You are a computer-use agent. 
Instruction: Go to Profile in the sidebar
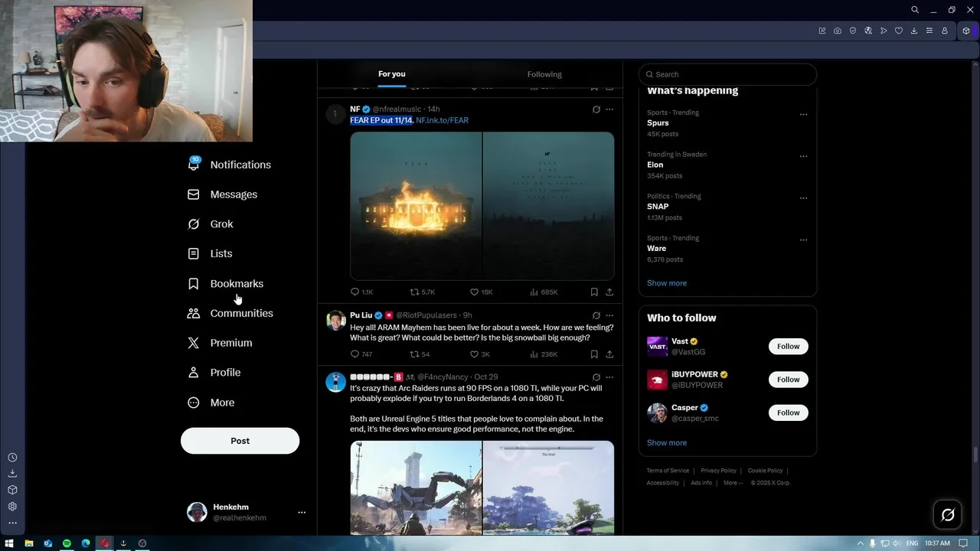[214, 373]
